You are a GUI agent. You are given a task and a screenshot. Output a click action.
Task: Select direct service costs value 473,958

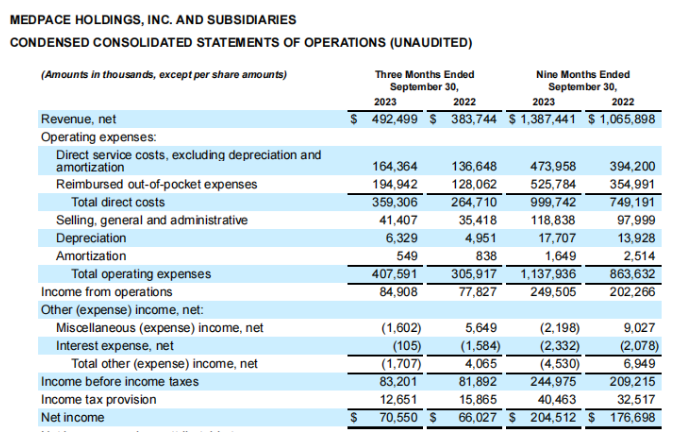click(x=553, y=166)
